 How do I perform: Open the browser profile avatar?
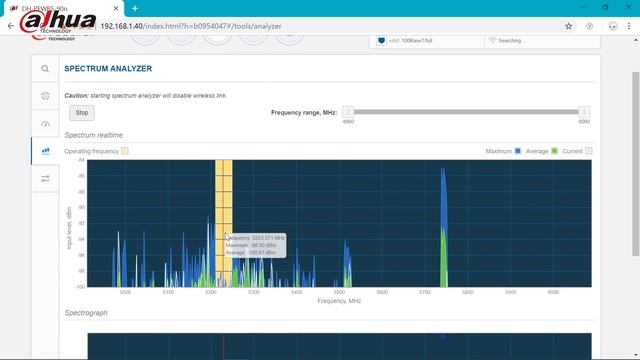[613, 26]
